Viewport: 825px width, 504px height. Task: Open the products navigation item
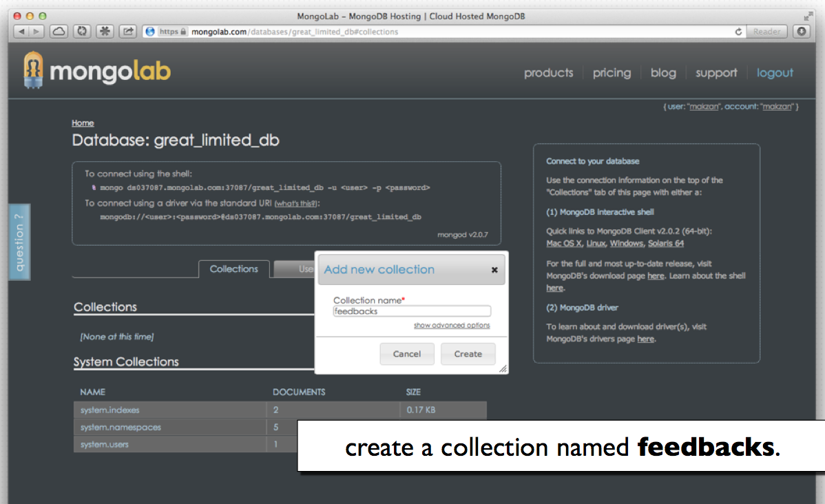click(548, 73)
